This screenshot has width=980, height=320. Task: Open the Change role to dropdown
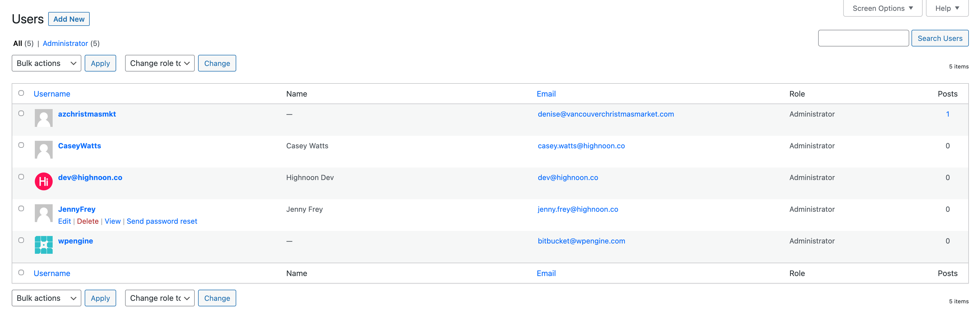159,63
